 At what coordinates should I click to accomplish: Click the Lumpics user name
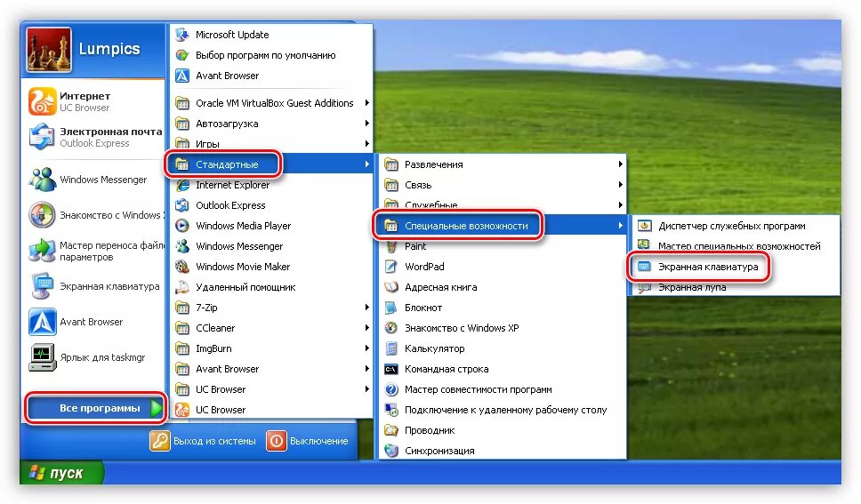click(109, 49)
